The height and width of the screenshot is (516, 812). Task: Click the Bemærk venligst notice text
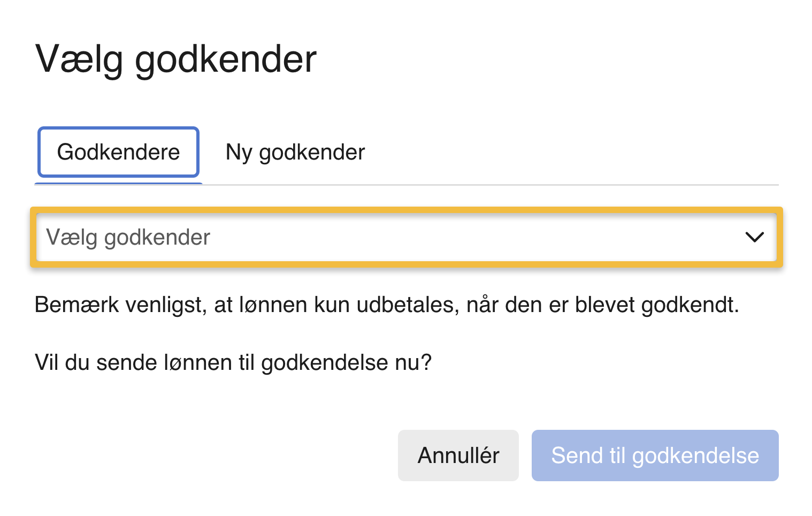point(386,305)
